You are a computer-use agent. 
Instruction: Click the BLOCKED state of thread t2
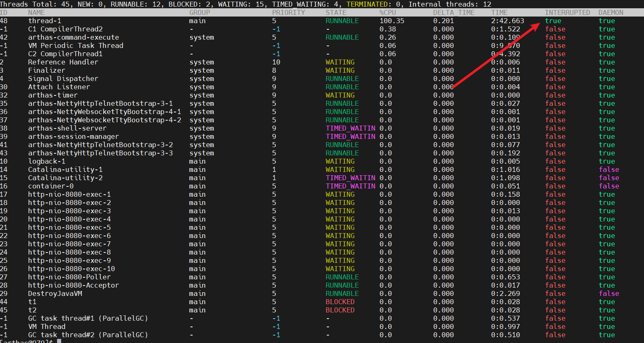point(340,310)
